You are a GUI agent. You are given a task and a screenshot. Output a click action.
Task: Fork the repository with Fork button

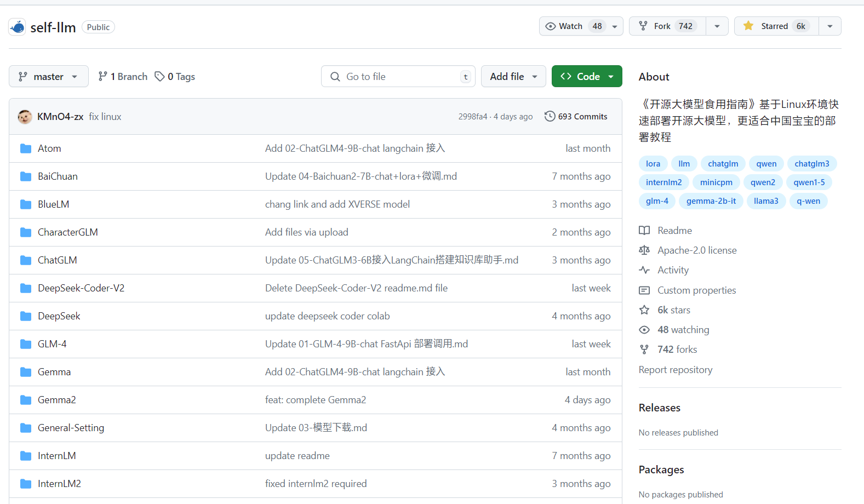click(667, 26)
